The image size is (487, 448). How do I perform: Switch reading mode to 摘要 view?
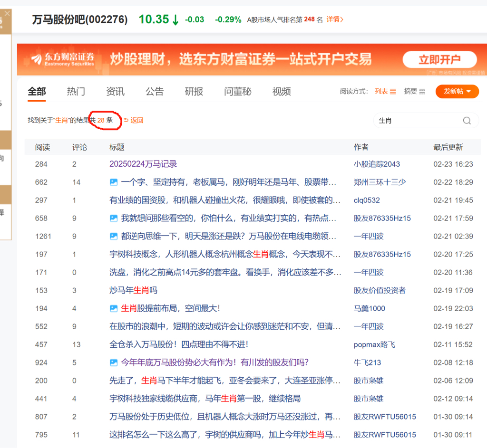(414, 91)
